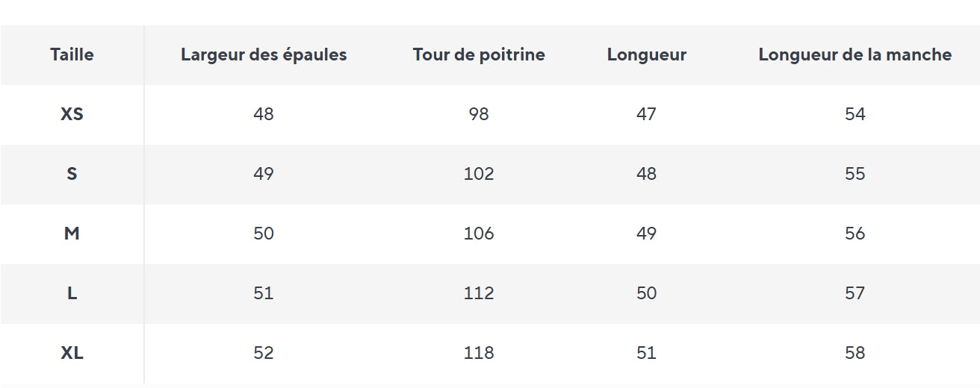Click the XL size row label
Viewport: 980px width, 388px height.
point(72,353)
